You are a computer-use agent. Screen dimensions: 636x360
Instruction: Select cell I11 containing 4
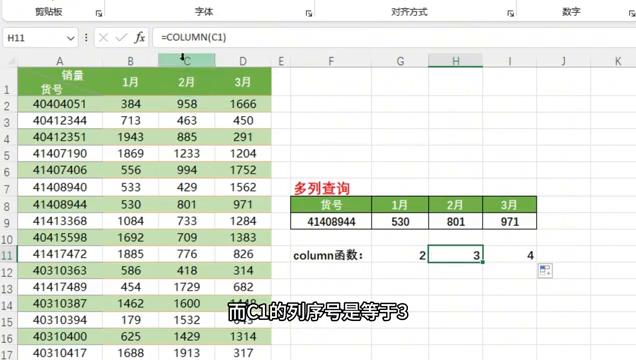click(509, 255)
